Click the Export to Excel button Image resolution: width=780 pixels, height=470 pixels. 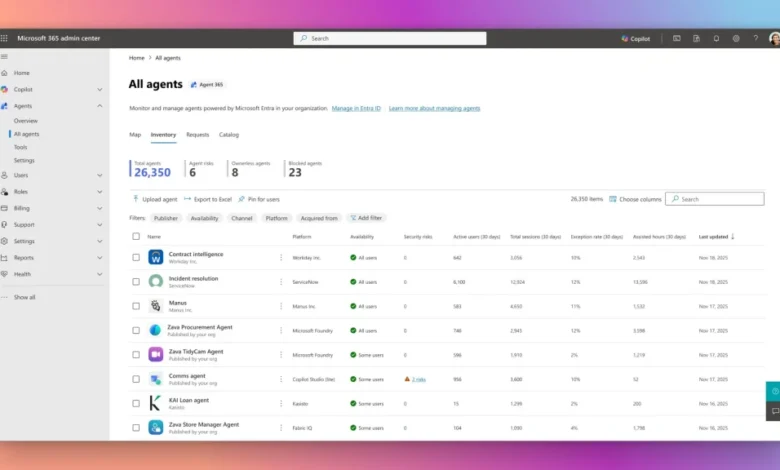(x=207, y=199)
